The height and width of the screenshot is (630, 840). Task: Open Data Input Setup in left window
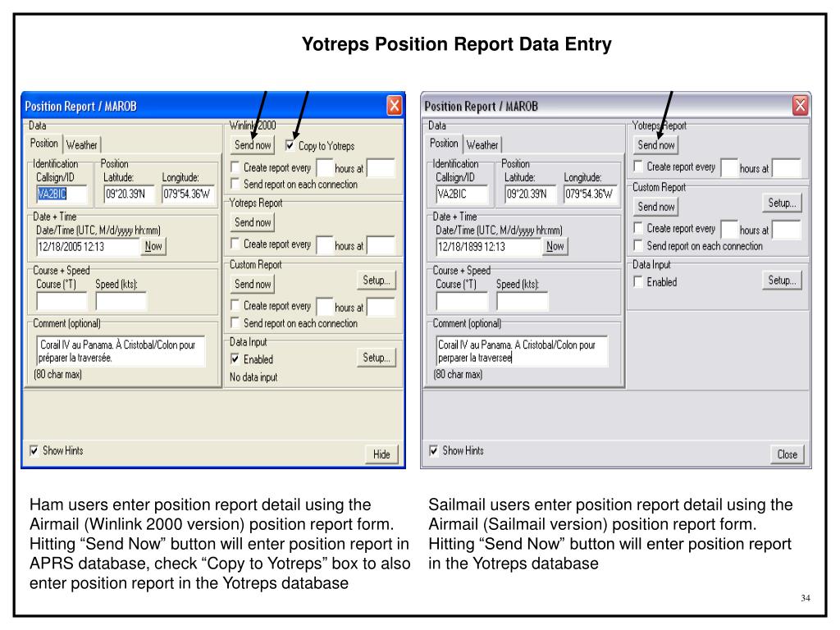(x=376, y=358)
